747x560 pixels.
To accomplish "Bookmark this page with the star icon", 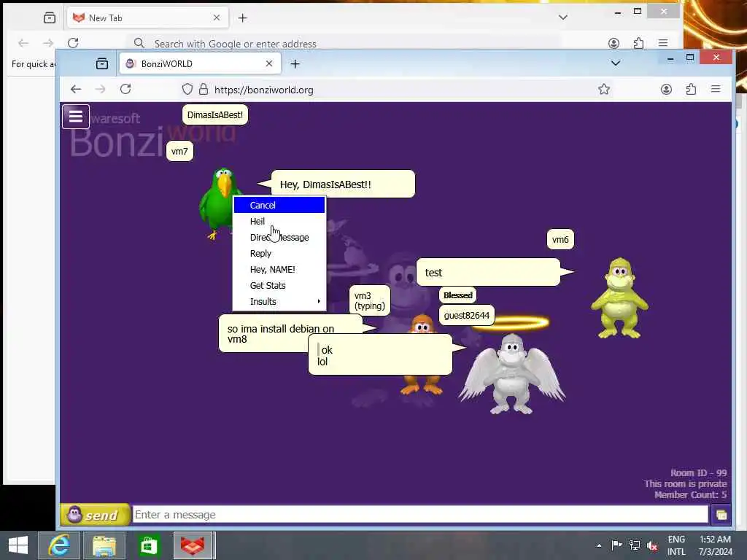I will (604, 90).
